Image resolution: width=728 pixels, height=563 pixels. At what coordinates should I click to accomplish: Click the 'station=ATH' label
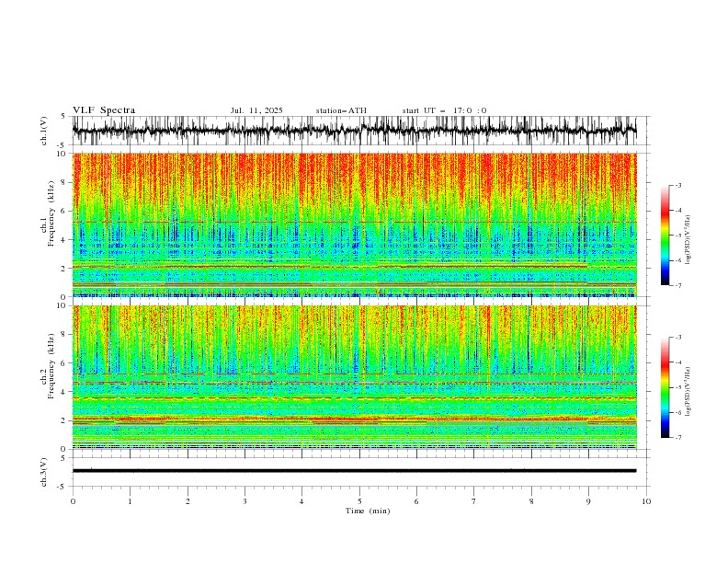click(341, 110)
